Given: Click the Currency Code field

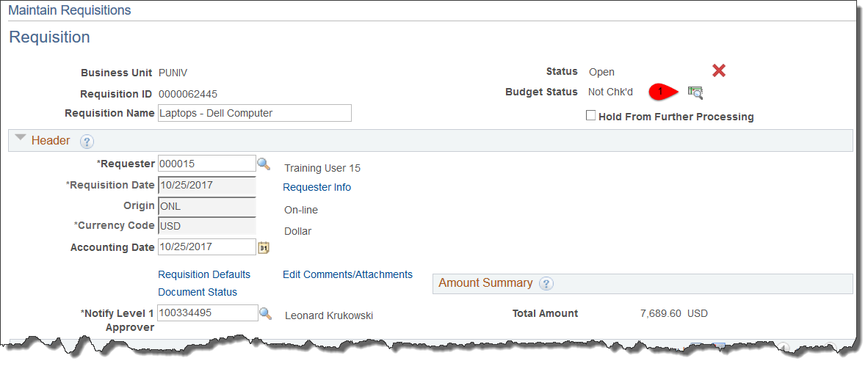Looking at the screenshot, I should coord(206,226).
